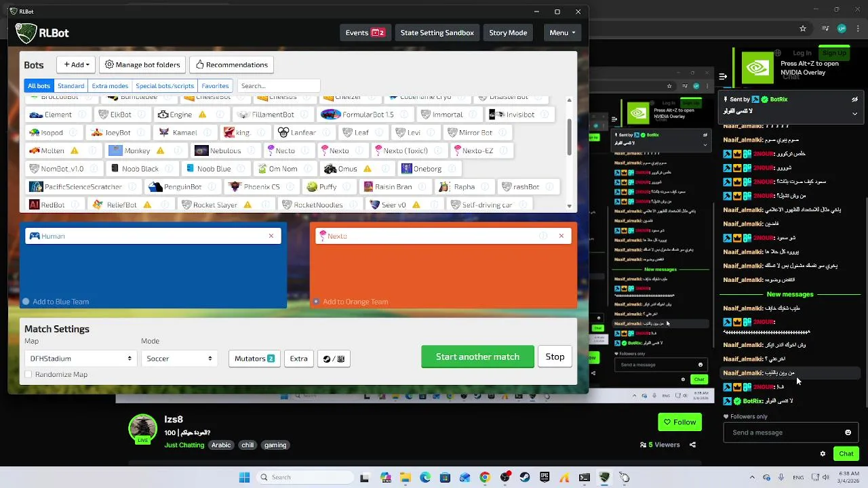Click the Kamael bot icon
Image resolution: width=868 pixels, height=488 pixels.
tap(164, 133)
